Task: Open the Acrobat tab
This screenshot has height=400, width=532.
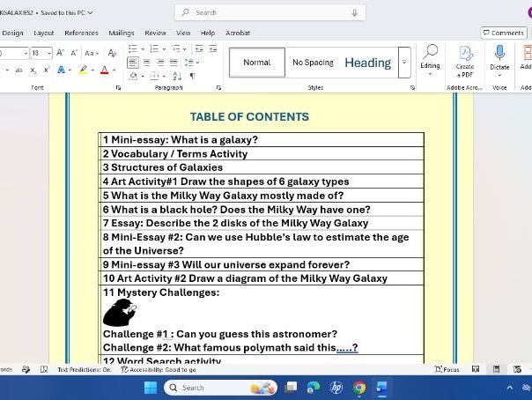Action: (238, 33)
